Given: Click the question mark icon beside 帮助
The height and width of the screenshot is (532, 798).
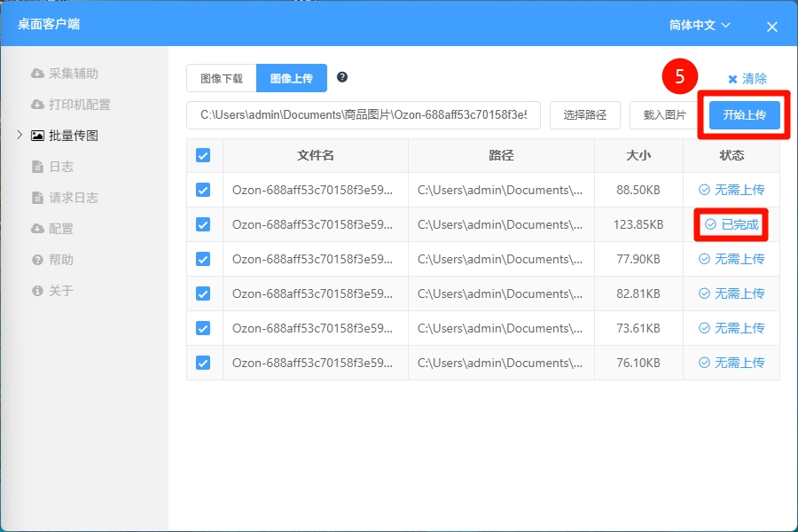Looking at the screenshot, I should (37, 260).
